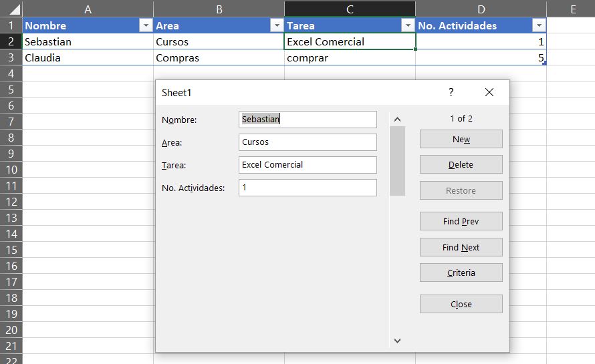Click the record scrollbar thumb
The image size is (595, 364).
[397, 161]
